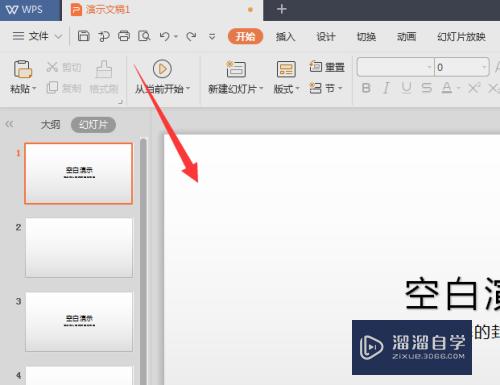Click the Save icon in quick toolbar

point(84,36)
